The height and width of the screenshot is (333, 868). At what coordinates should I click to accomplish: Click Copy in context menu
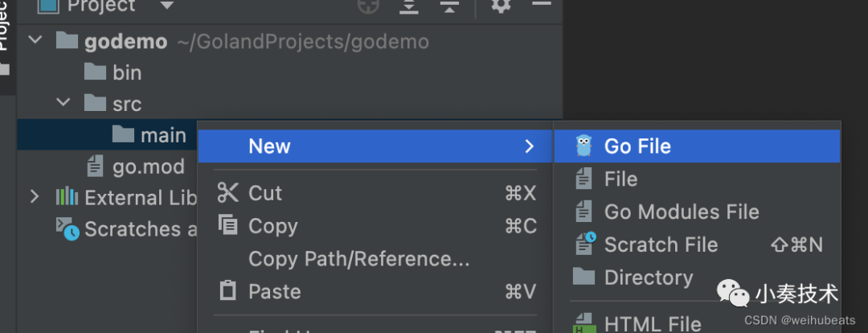tap(272, 227)
